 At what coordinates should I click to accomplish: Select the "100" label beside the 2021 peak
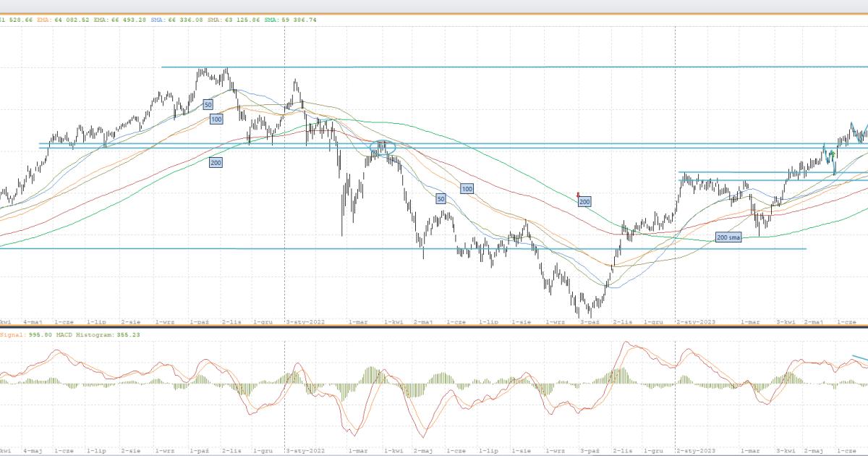(216, 119)
